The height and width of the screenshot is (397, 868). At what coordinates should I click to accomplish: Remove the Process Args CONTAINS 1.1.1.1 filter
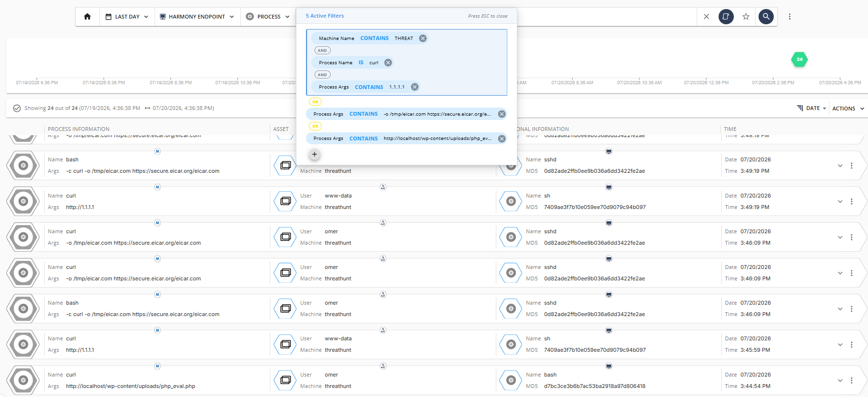click(x=414, y=87)
